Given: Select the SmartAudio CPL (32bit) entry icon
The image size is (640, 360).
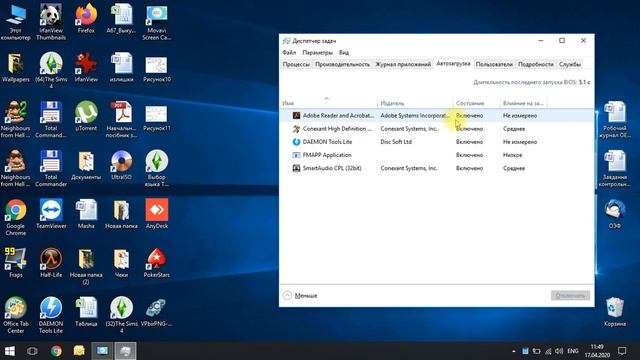Looking at the screenshot, I should [296, 168].
